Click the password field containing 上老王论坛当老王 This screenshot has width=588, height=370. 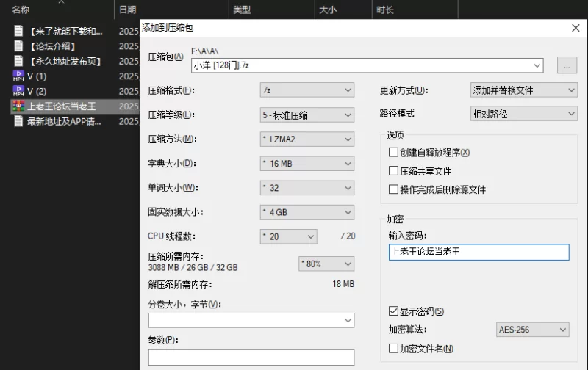pyautogui.click(x=479, y=252)
